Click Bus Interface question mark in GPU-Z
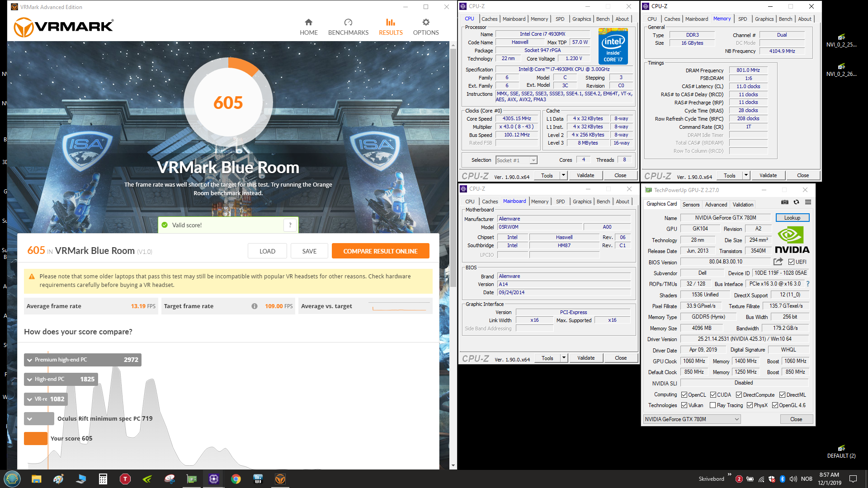868x488 pixels. click(x=807, y=284)
